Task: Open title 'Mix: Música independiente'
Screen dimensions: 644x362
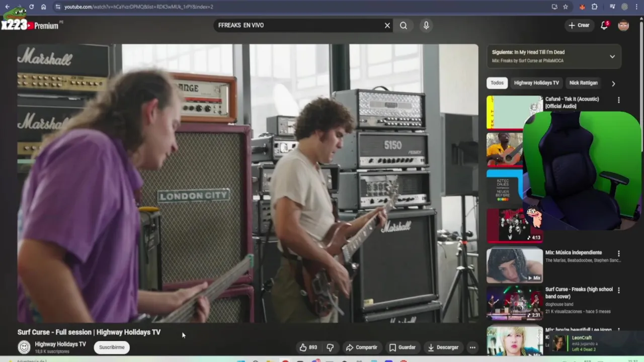Action: tap(574, 252)
